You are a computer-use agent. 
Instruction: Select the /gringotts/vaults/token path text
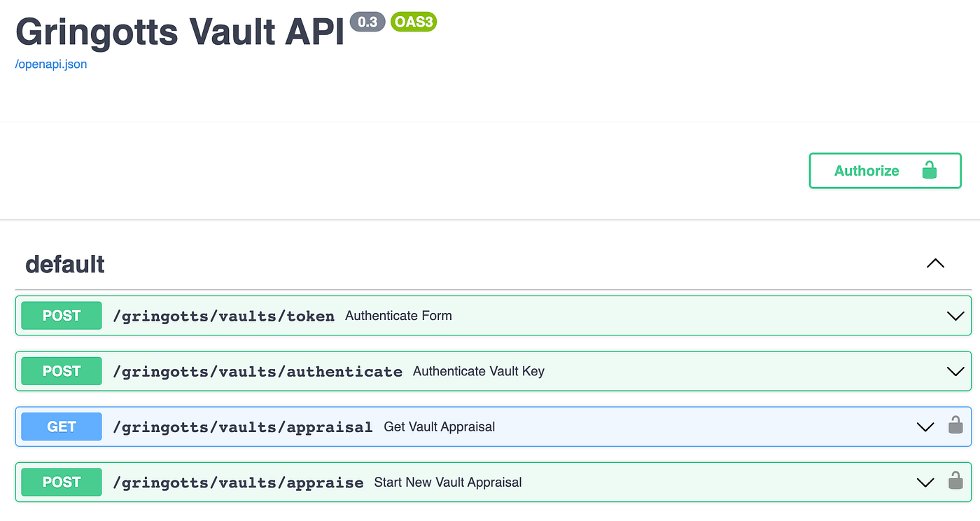(x=224, y=317)
